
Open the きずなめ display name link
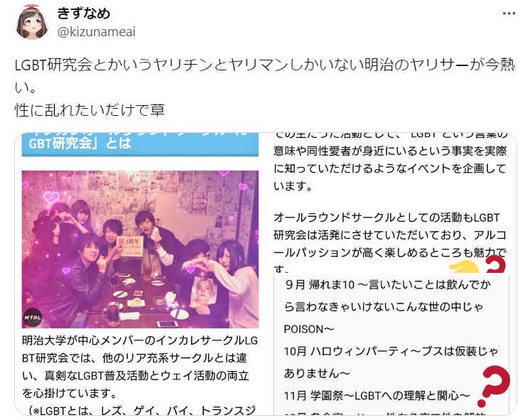point(84,14)
